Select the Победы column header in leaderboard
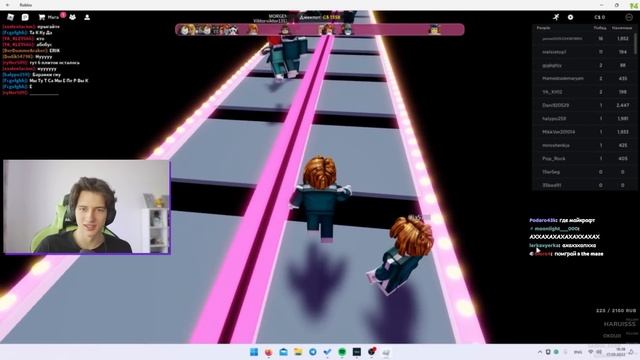640x360 pixels. coord(600,28)
